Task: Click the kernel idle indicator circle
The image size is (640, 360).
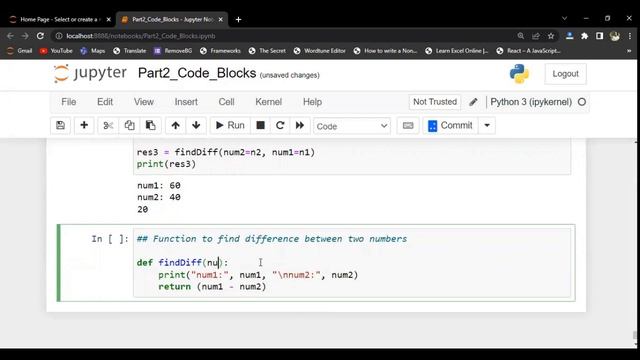Action: pos(582,102)
